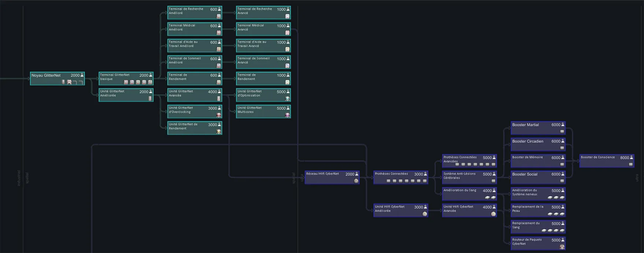Image resolution: width=644 pixels, height=253 pixels.
Task: Open the Prothèses Connectées research project
Action: pos(400,177)
